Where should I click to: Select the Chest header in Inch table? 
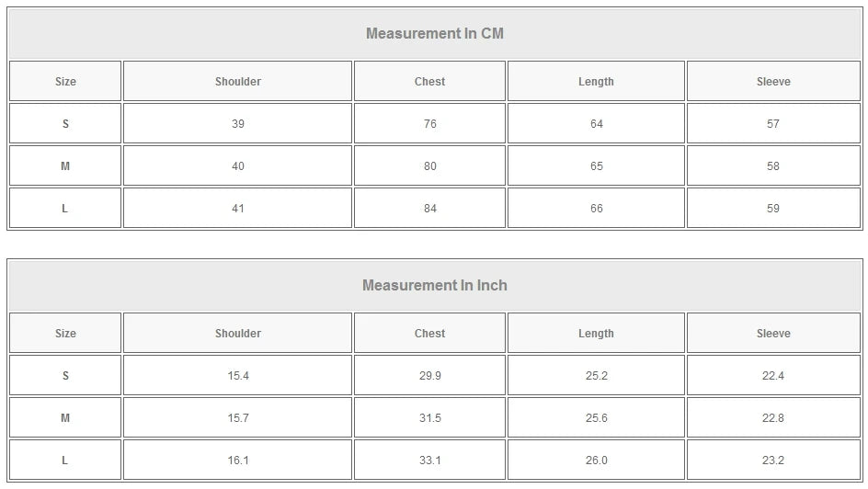[429, 334]
